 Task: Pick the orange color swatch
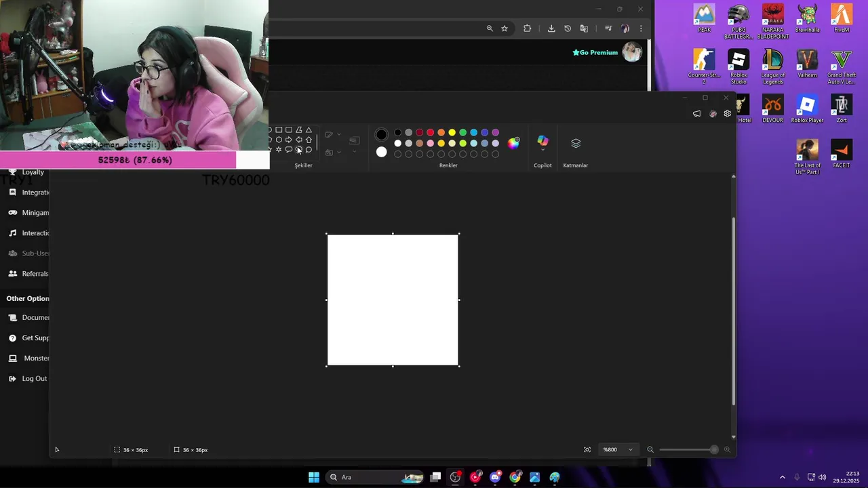tap(441, 132)
